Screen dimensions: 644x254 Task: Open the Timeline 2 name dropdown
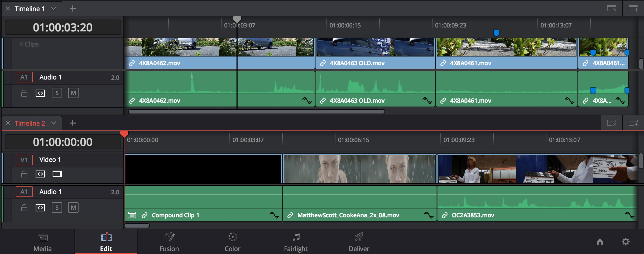pyautogui.click(x=54, y=123)
